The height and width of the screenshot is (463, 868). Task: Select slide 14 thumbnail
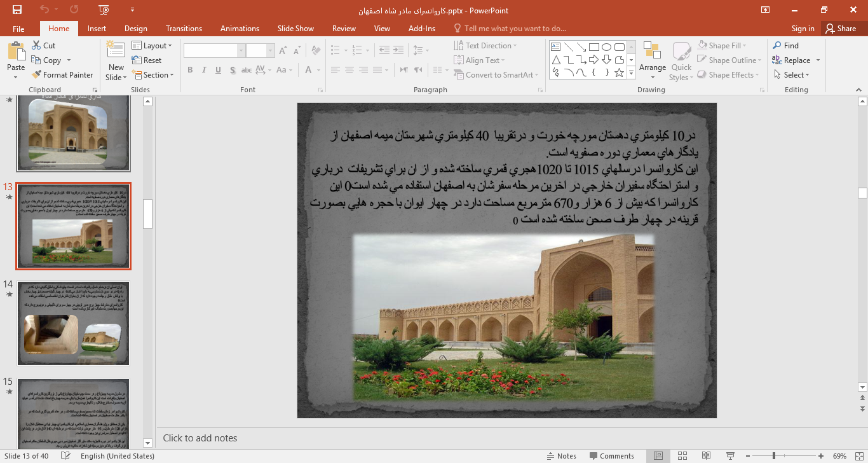point(73,324)
